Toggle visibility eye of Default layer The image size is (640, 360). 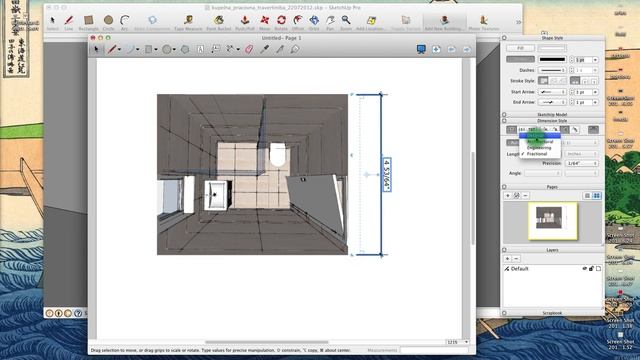point(584,269)
